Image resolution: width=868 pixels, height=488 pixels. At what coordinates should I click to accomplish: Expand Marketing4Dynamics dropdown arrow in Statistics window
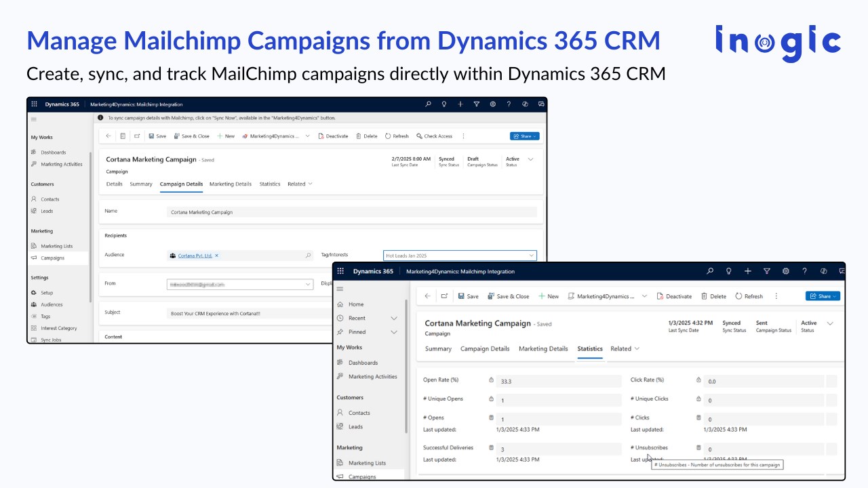644,296
